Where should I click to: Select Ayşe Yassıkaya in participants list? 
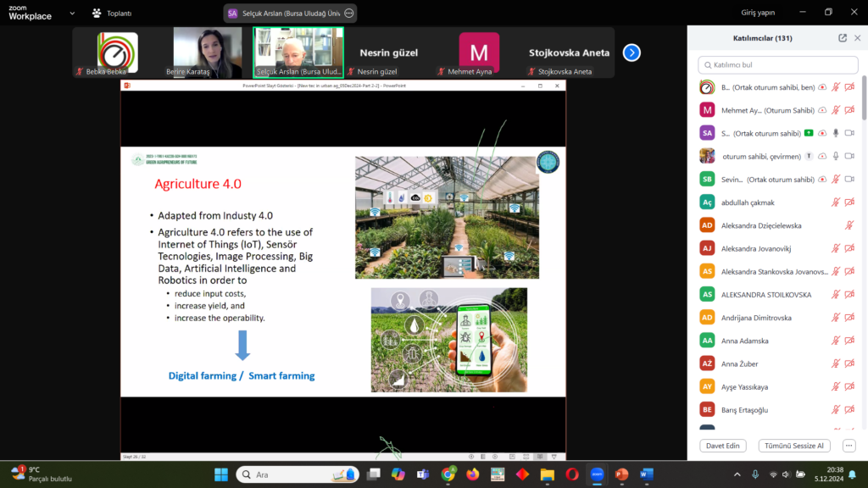click(745, 386)
